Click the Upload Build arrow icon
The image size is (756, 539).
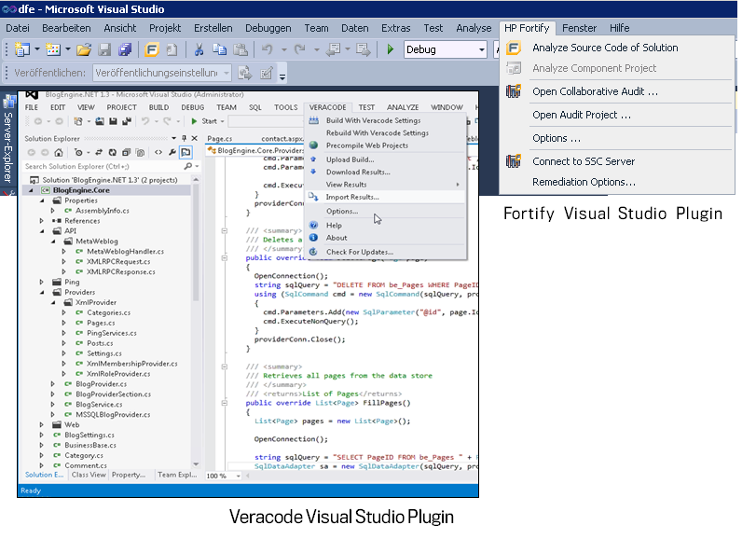pos(314,159)
